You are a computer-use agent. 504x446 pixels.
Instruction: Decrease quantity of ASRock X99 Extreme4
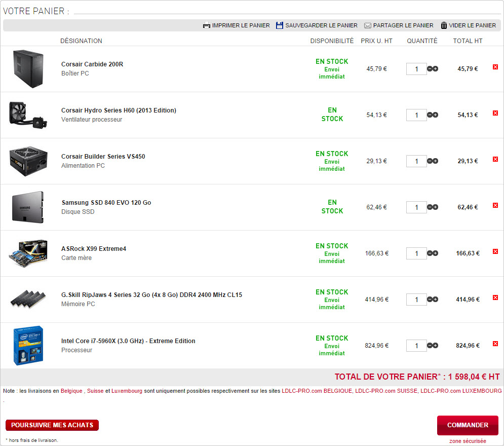pos(430,253)
